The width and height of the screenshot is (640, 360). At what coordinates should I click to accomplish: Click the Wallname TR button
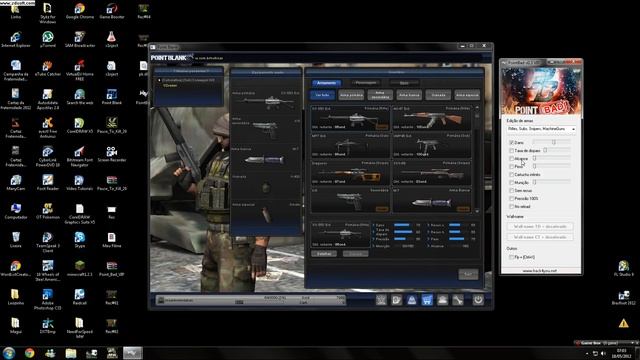[540, 226]
